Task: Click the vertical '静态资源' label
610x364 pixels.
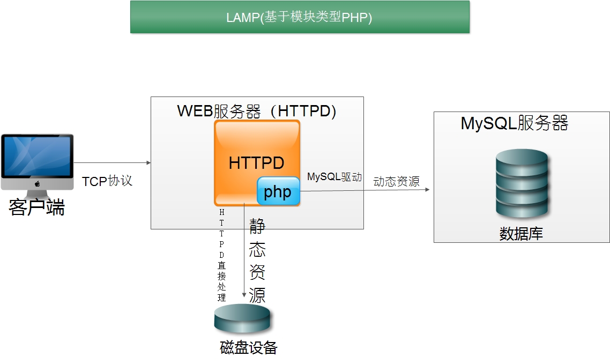Action: point(257,261)
